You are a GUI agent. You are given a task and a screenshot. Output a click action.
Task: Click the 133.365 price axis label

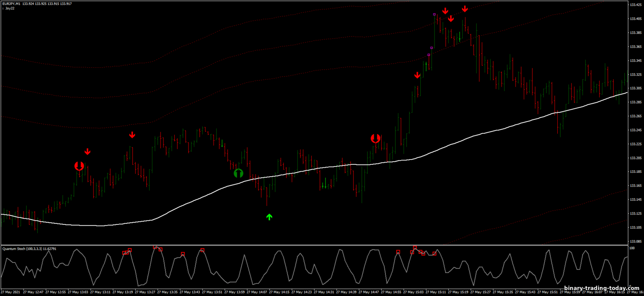point(635,46)
